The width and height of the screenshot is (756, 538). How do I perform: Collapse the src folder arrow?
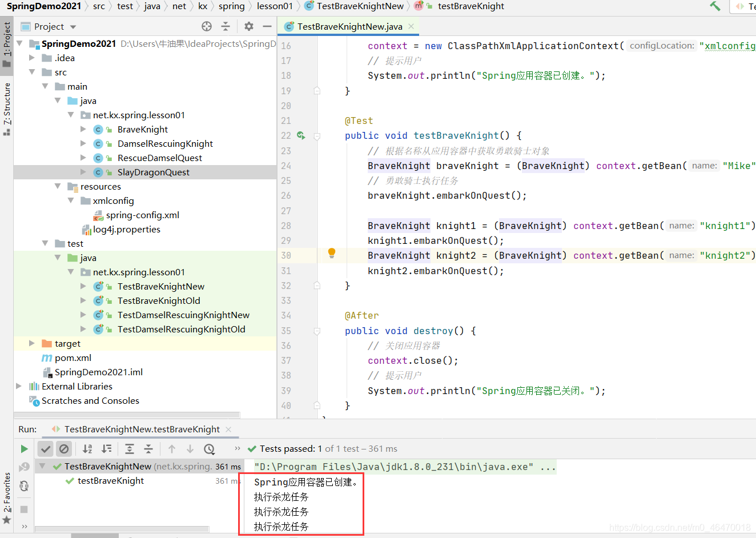[32, 72]
